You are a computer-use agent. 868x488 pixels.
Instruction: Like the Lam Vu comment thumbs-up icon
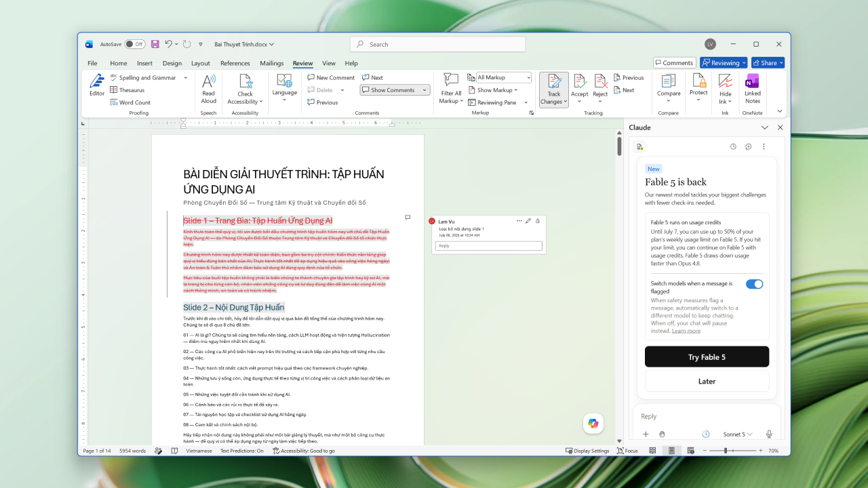[x=537, y=221]
